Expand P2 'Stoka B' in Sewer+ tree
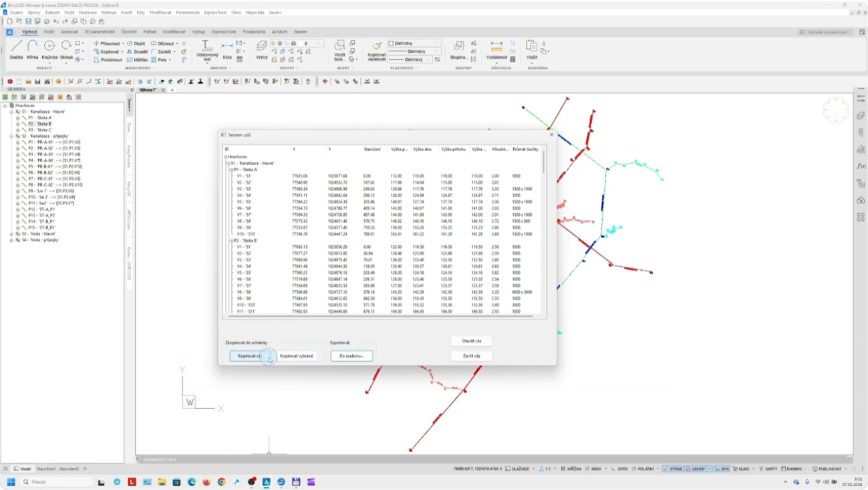868x490 pixels. pos(18,124)
